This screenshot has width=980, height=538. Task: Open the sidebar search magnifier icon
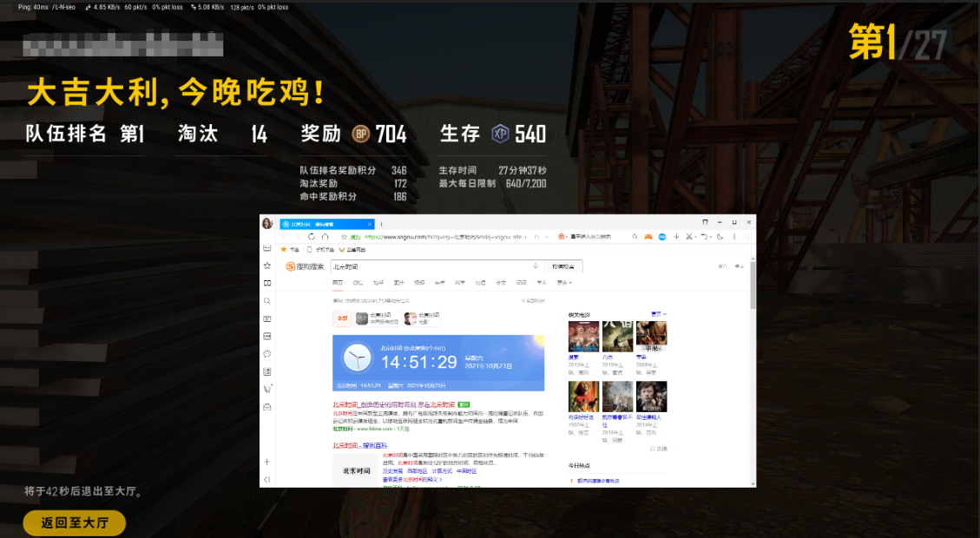click(x=266, y=301)
